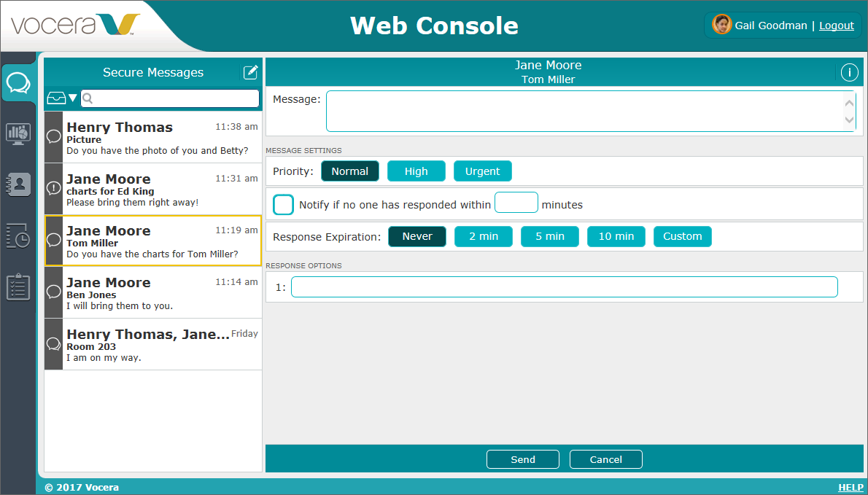The height and width of the screenshot is (495, 868).
Task: Select Jane Moore Tom Miller conversation
Action: [x=152, y=241]
